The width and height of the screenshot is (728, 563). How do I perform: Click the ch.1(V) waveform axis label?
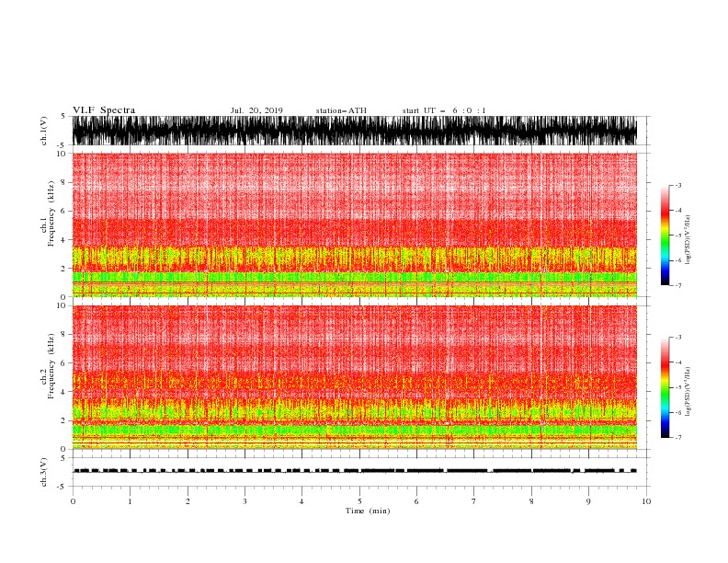pyautogui.click(x=44, y=131)
